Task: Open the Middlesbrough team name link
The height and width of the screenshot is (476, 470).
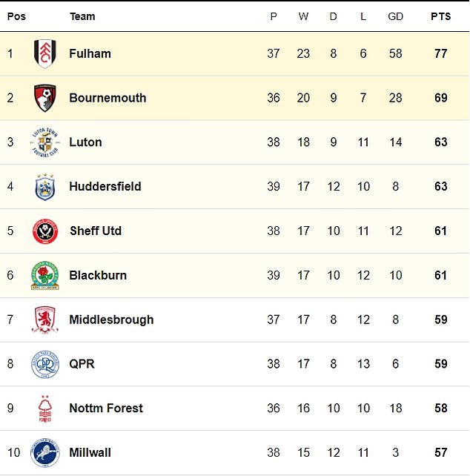Action: pyautogui.click(x=111, y=320)
